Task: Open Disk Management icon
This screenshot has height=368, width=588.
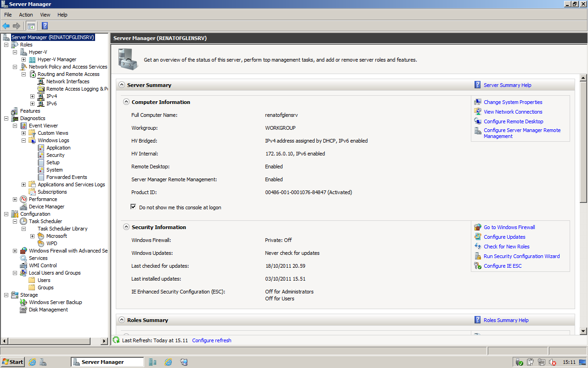Action: coord(23,310)
